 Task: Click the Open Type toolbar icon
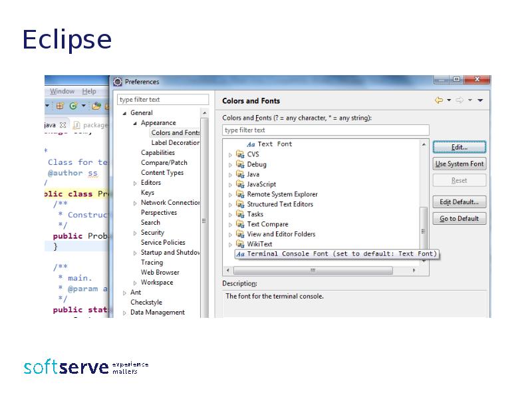tap(96, 106)
